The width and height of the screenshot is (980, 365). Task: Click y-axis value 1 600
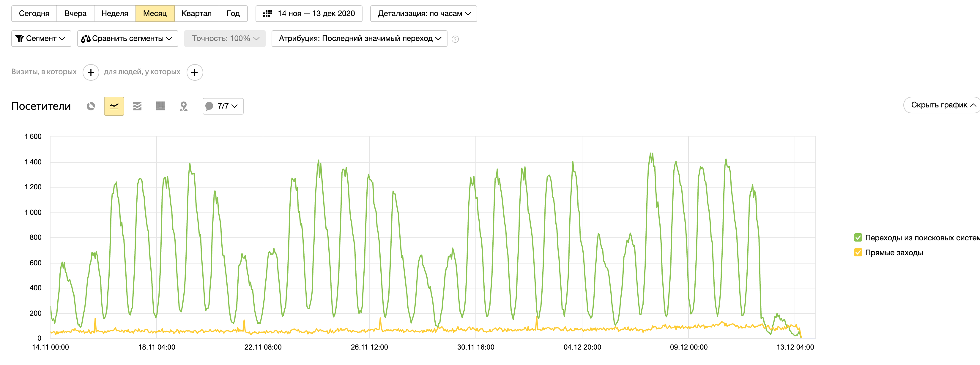(33, 137)
